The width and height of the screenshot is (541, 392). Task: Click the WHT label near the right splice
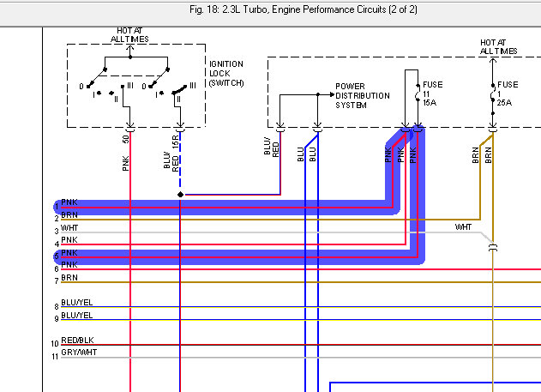point(463,227)
